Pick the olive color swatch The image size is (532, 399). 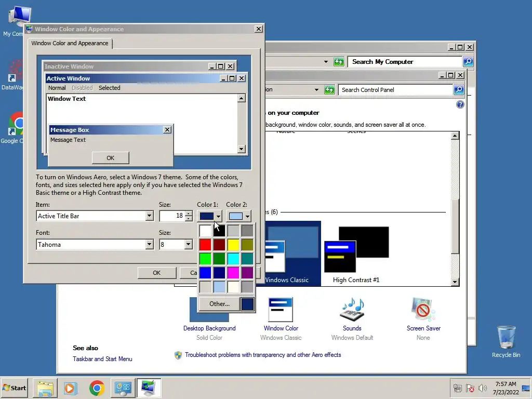(x=247, y=245)
